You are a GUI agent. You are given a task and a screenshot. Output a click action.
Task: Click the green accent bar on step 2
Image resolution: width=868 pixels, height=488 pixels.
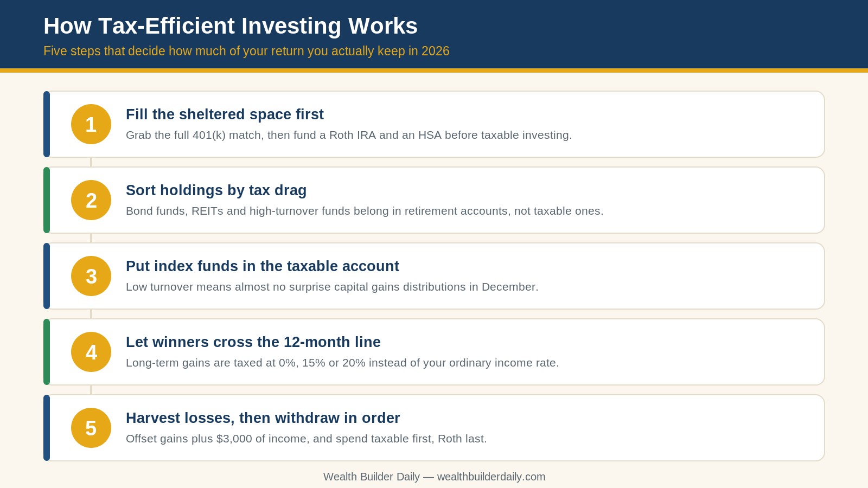47,200
